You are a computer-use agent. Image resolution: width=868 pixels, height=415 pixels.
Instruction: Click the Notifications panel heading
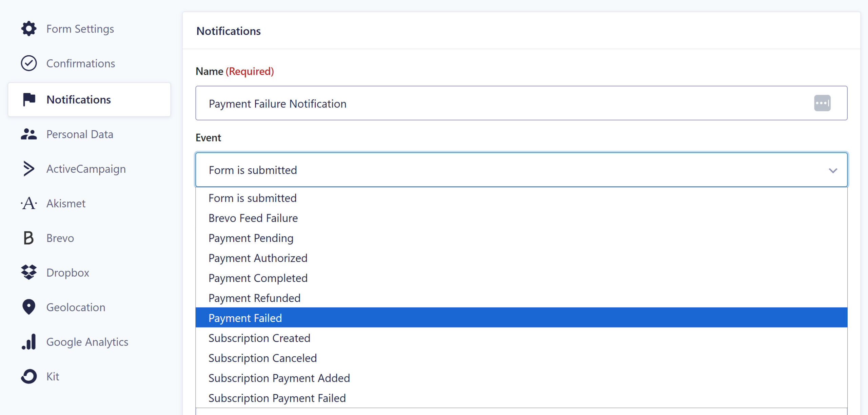click(x=229, y=31)
